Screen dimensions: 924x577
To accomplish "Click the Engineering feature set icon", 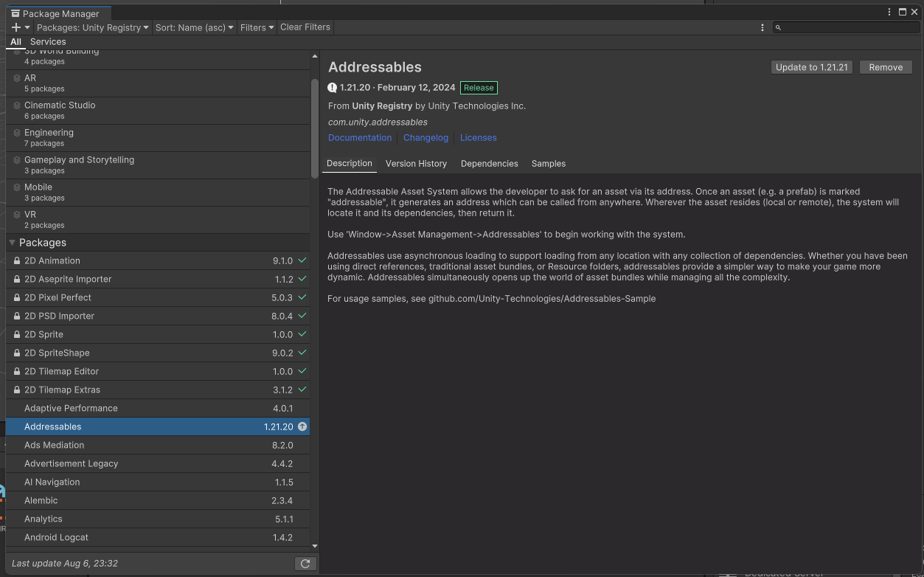I will tap(17, 133).
